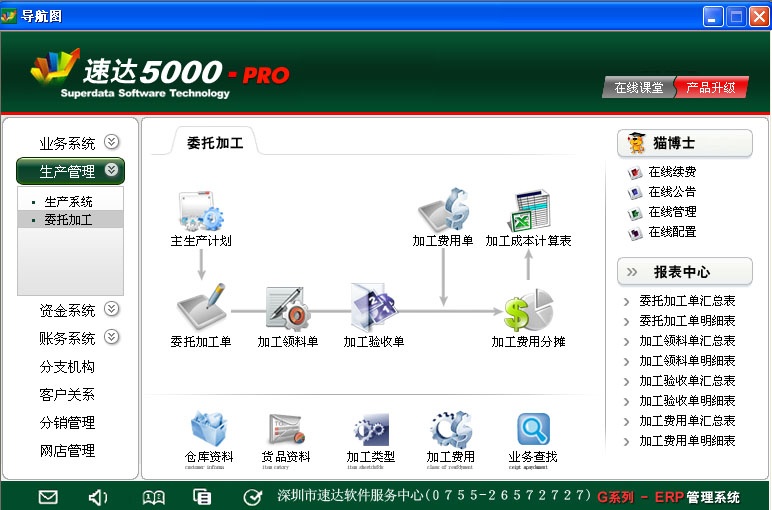Click the 在线课堂 button

[x=639, y=88]
